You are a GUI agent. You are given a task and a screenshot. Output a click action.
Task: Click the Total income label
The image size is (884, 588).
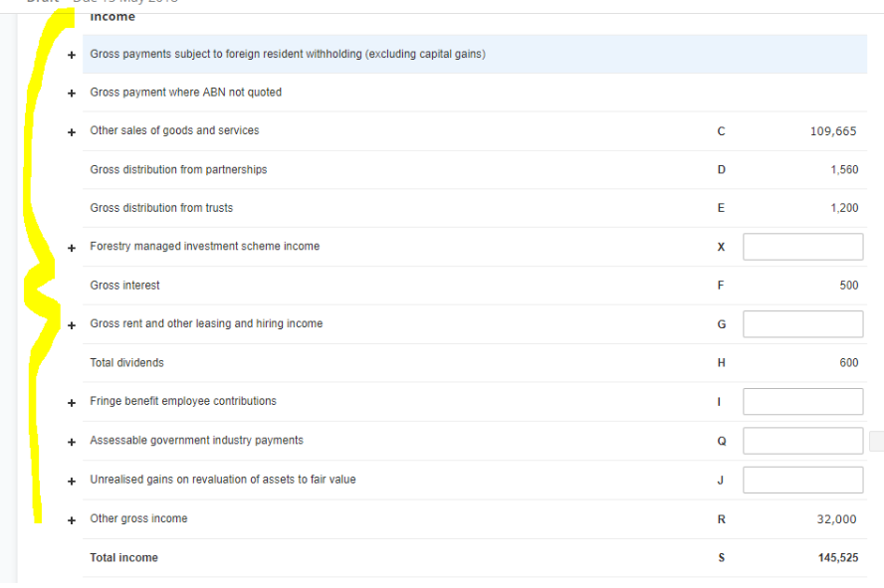[124, 557]
